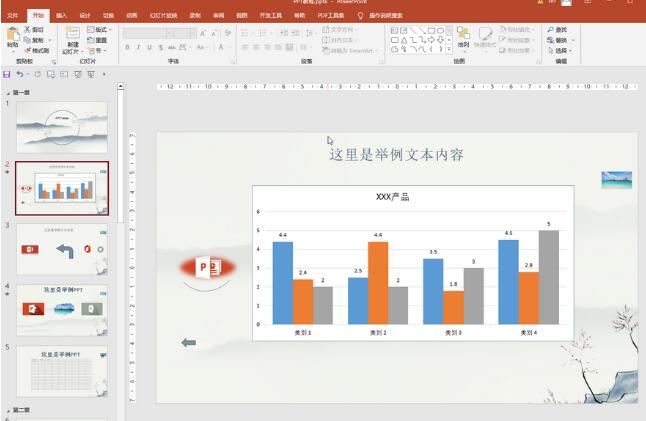Switch to the 设计 (Design) tab
The height and width of the screenshot is (421, 646).
pyautogui.click(x=85, y=15)
